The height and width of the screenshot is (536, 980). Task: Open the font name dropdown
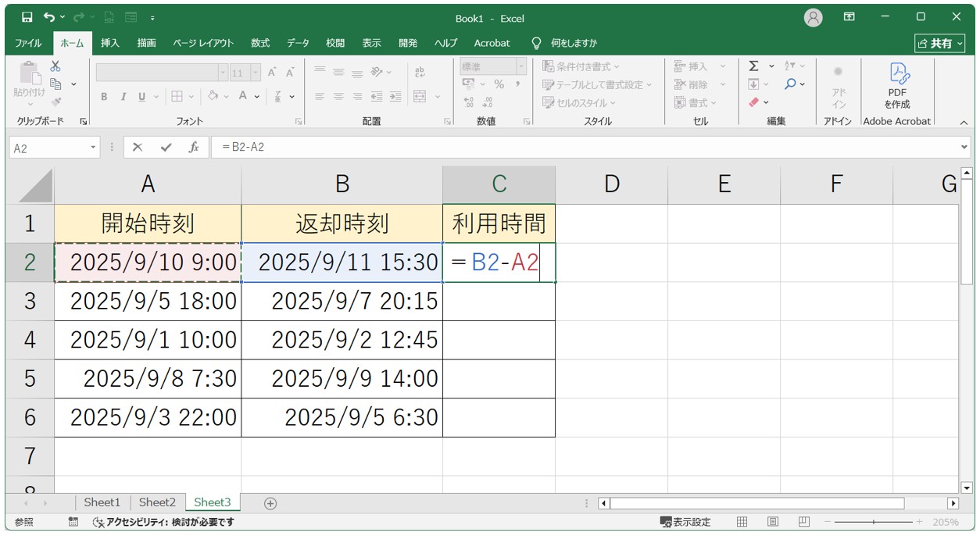pos(223,73)
